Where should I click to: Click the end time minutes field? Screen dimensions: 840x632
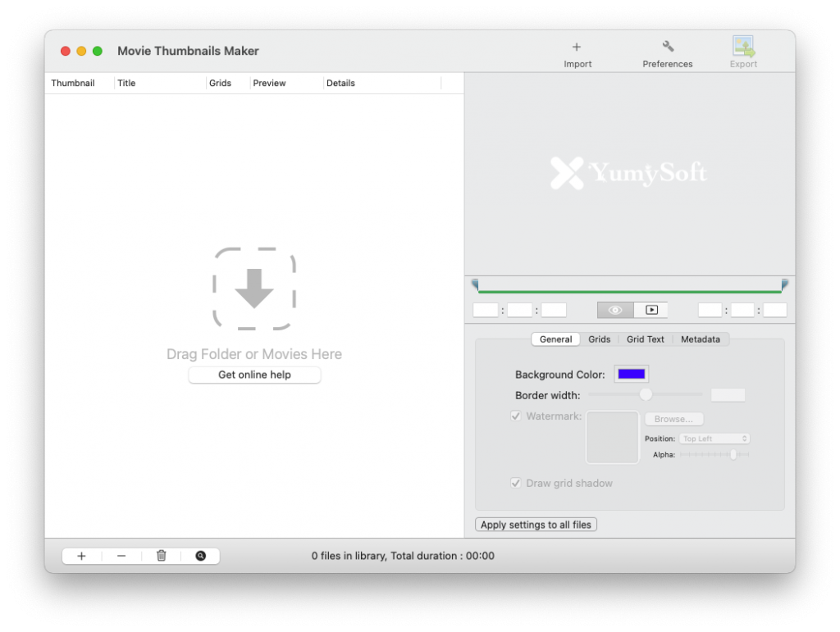coord(742,311)
